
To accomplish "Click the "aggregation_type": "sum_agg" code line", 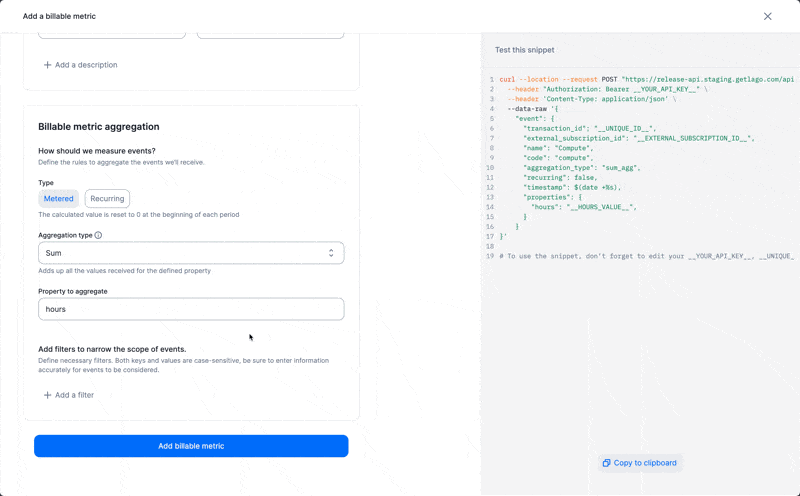I will coord(582,168).
